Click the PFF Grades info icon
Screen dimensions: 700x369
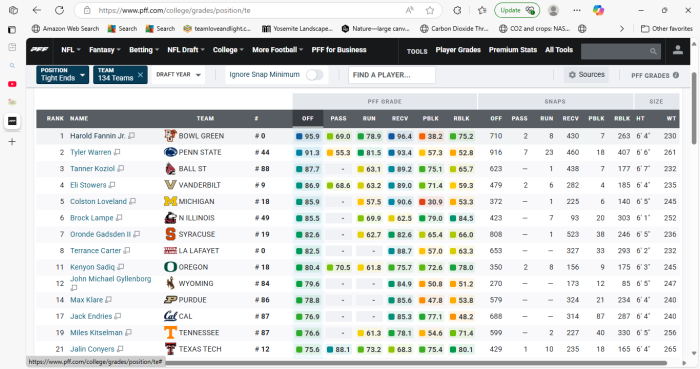tap(676, 75)
